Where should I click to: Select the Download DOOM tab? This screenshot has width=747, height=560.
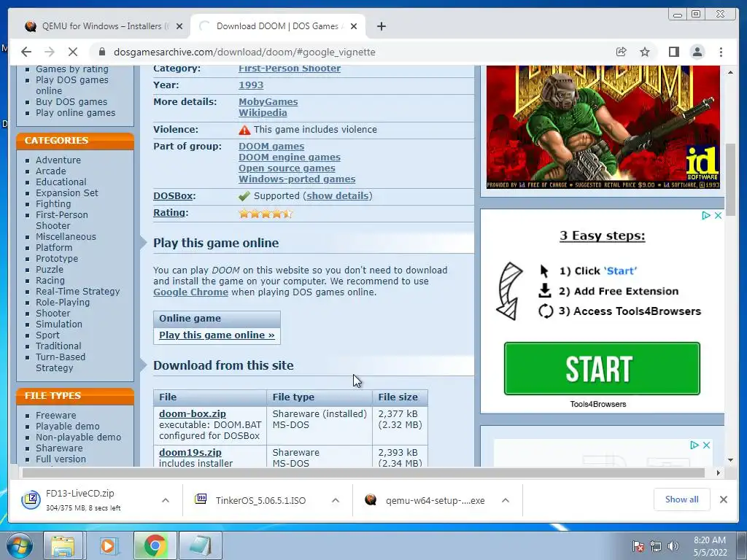pyautogui.click(x=276, y=26)
